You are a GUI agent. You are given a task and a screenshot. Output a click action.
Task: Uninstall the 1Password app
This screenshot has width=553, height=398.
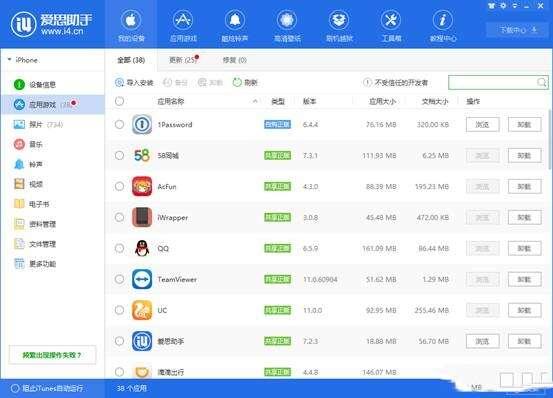pyautogui.click(x=524, y=124)
